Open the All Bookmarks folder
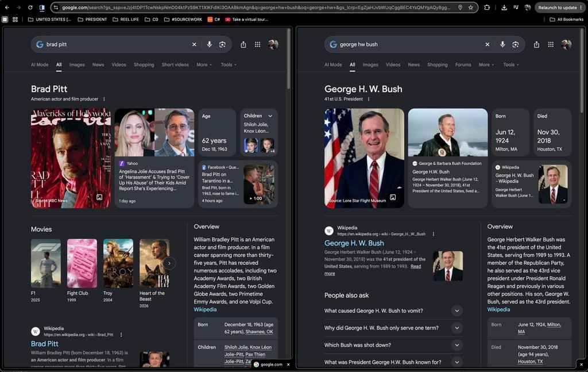The width and height of the screenshot is (588, 372). (x=567, y=20)
